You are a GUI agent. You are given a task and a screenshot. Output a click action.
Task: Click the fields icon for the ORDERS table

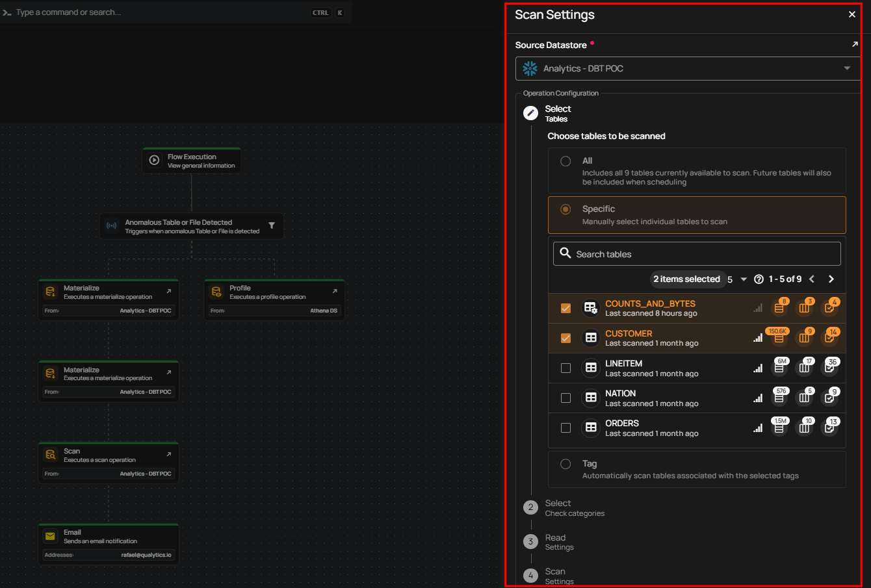(x=805, y=428)
